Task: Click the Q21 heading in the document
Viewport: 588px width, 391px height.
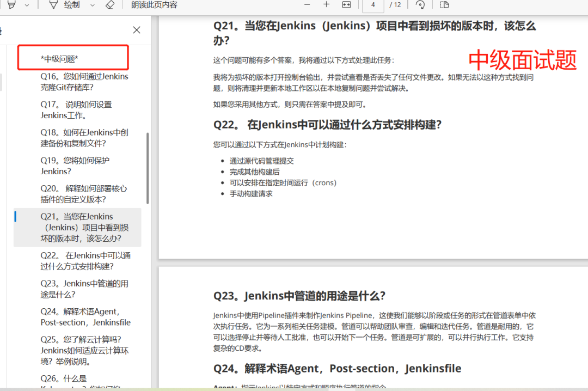Action: [x=374, y=33]
